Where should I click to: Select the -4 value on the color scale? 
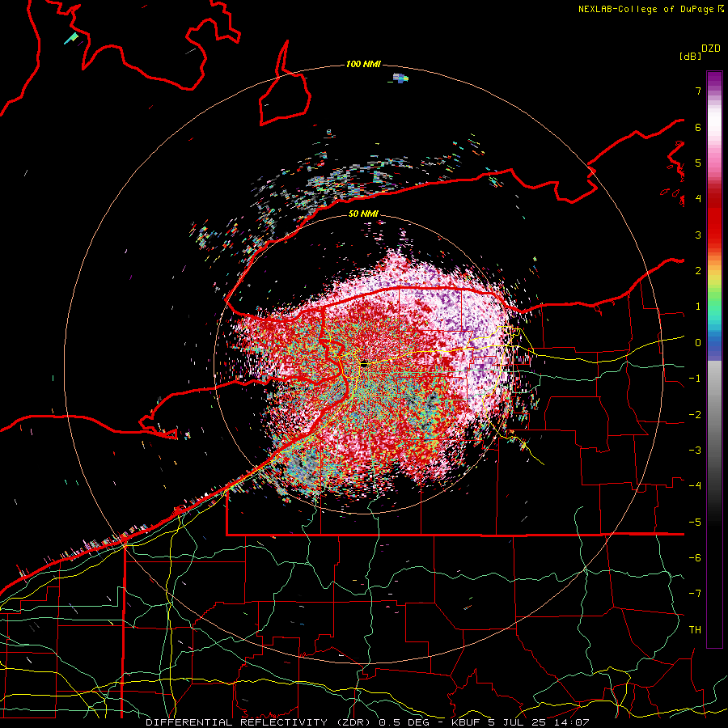pyautogui.click(x=695, y=486)
